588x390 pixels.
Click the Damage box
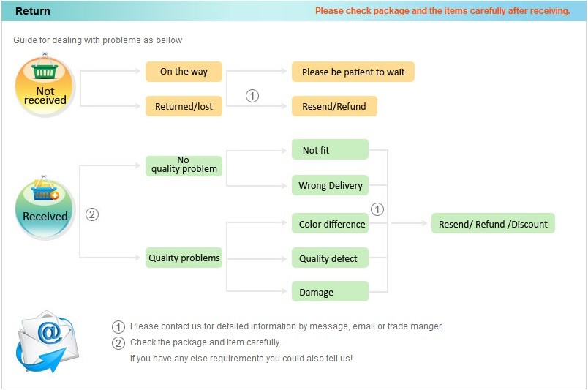(x=330, y=292)
